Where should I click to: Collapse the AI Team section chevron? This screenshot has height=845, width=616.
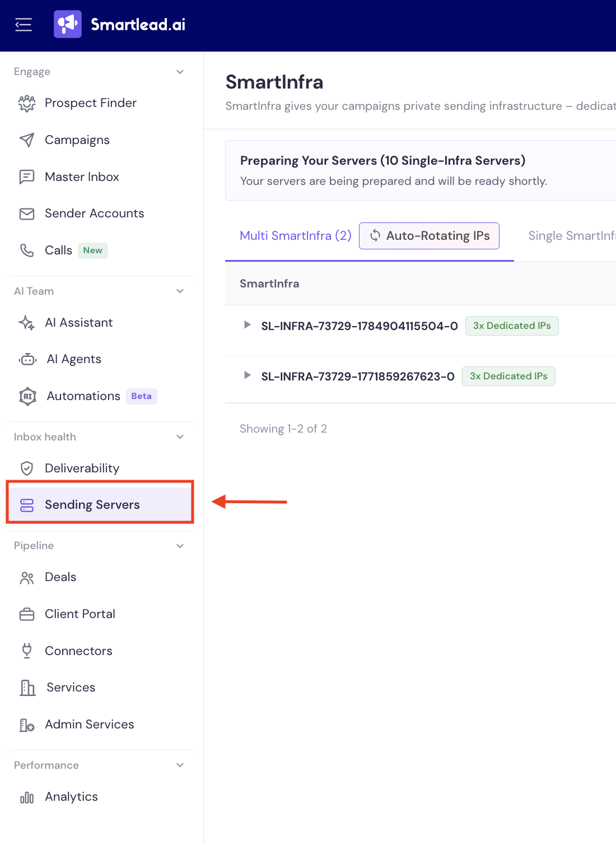(x=180, y=291)
